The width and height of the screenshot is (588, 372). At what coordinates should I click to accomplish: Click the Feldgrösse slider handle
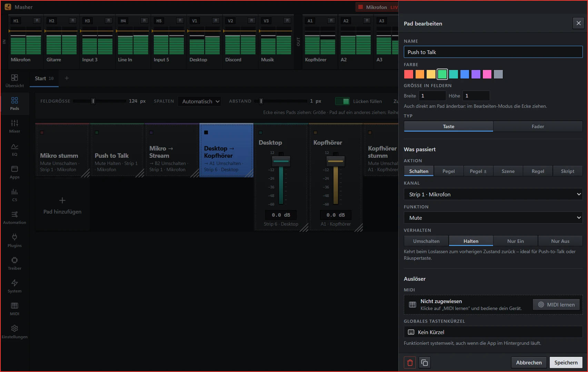click(93, 101)
